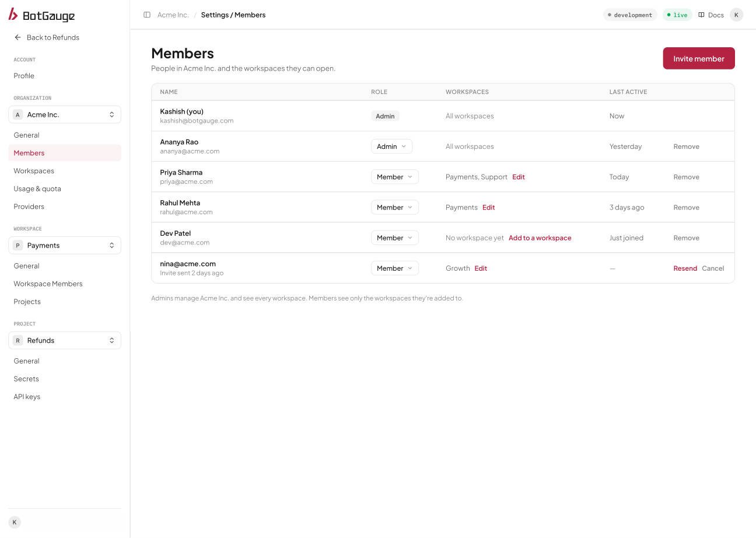
Task: Remove Dev Patel from members
Action: (x=687, y=238)
